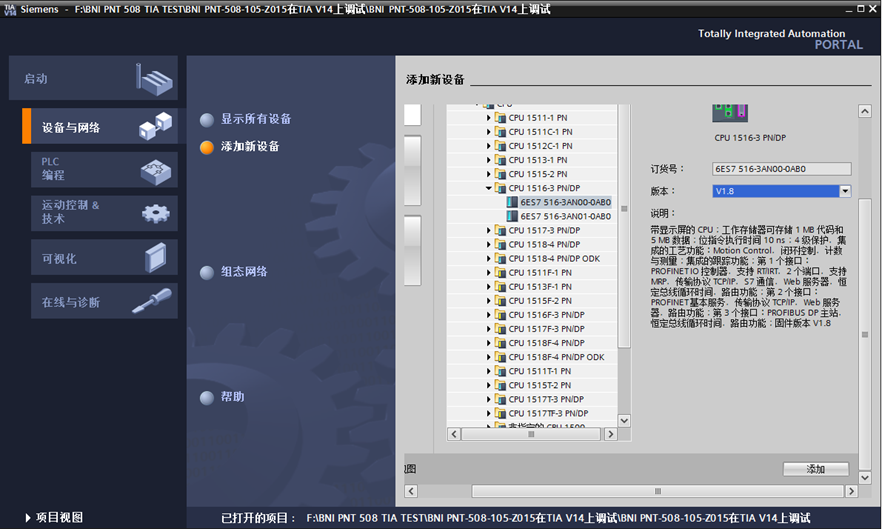Click the factory icon beside 启动
The width and height of the screenshot is (882, 529).
(154, 78)
